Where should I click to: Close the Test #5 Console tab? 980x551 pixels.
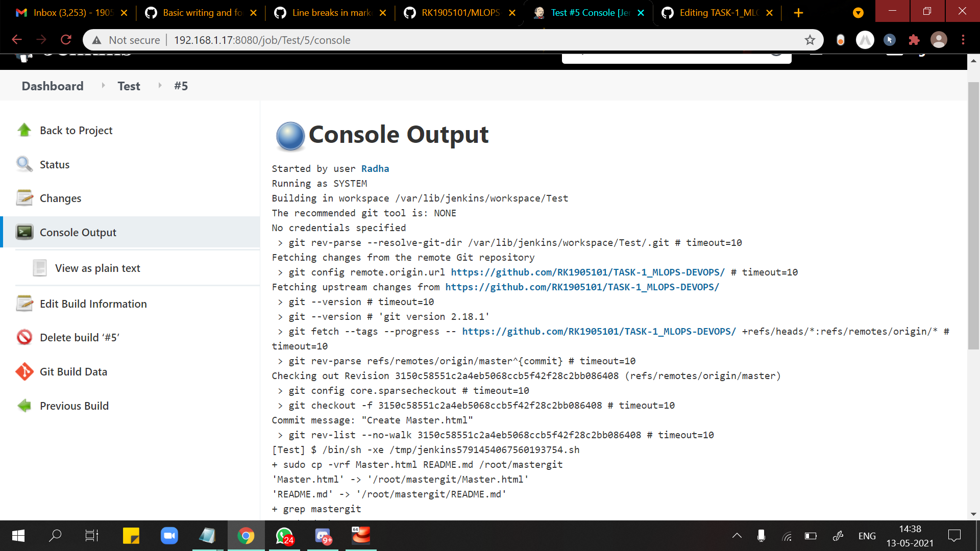click(641, 13)
